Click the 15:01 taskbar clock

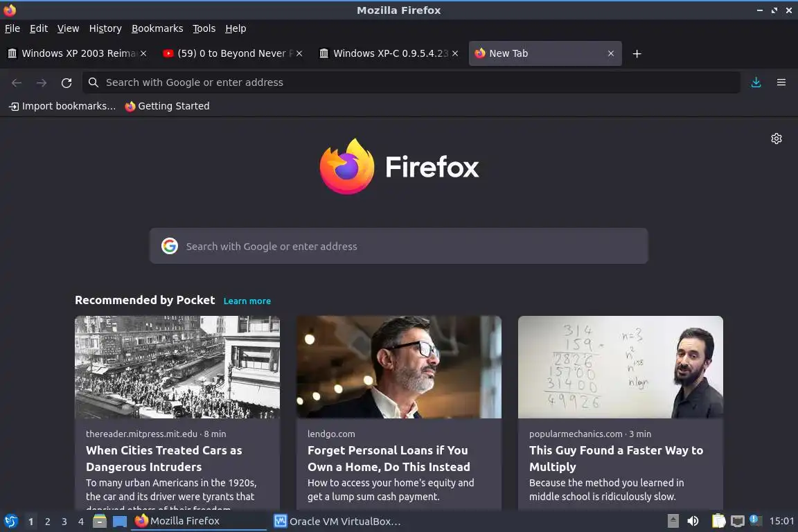(781, 521)
